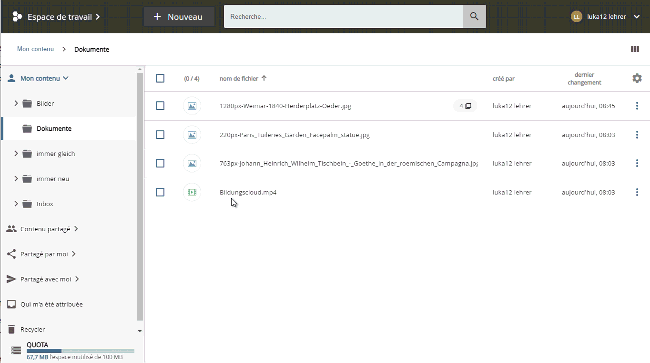This screenshot has height=363, width=650.
Task: Click the Recycler trash bin icon
Action: tap(11, 329)
